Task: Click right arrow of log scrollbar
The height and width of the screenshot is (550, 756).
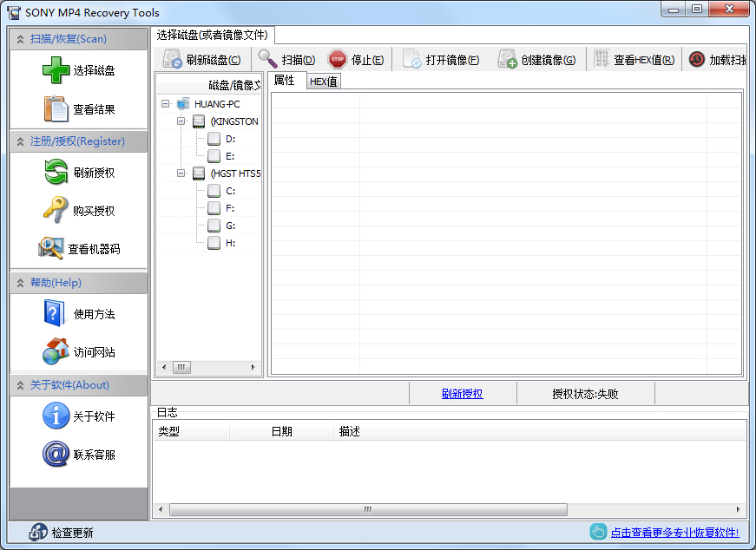Action: (x=738, y=509)
